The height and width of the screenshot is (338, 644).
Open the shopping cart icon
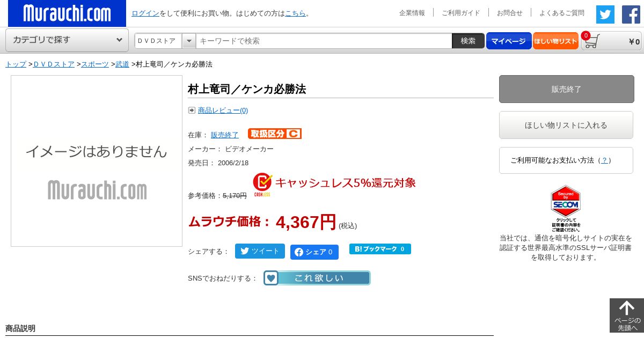tap(592, 41)
